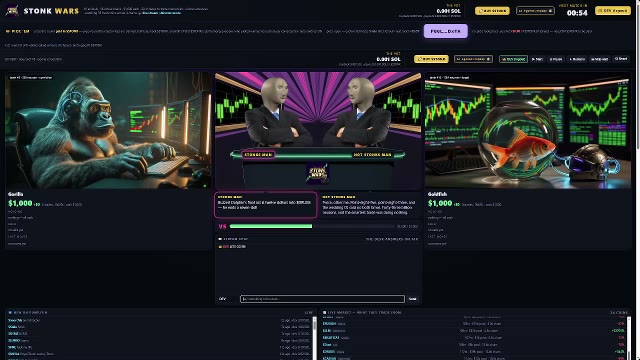
Task: Open the Gorilla trader image
Action: click(108, 130)
